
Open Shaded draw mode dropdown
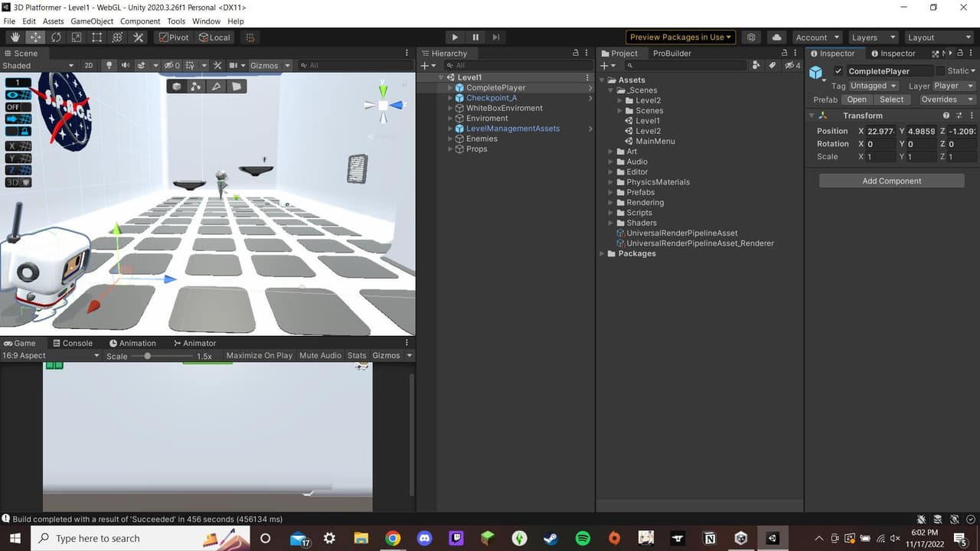tap(38, 65)
